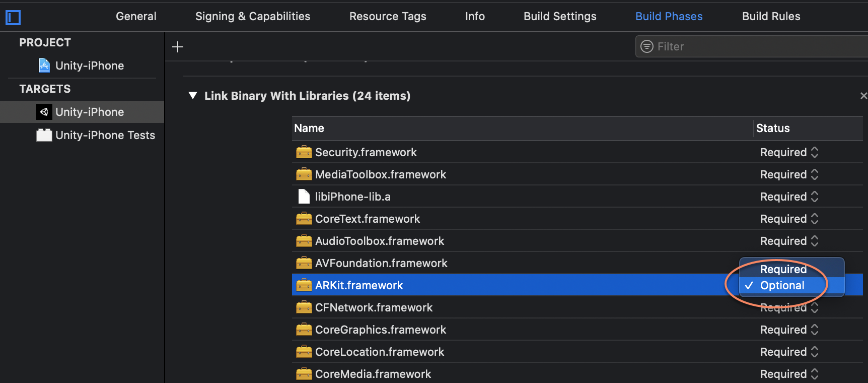This screenshot has height=383, width=868.
Task: Click the filter icon in search field
Action: pyautogui.click(x=646, y=46)
